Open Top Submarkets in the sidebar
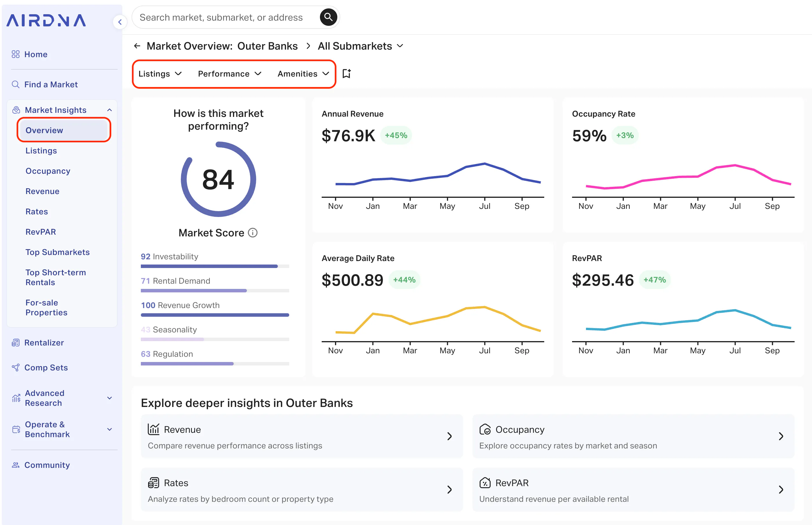 tap(58, 252)
